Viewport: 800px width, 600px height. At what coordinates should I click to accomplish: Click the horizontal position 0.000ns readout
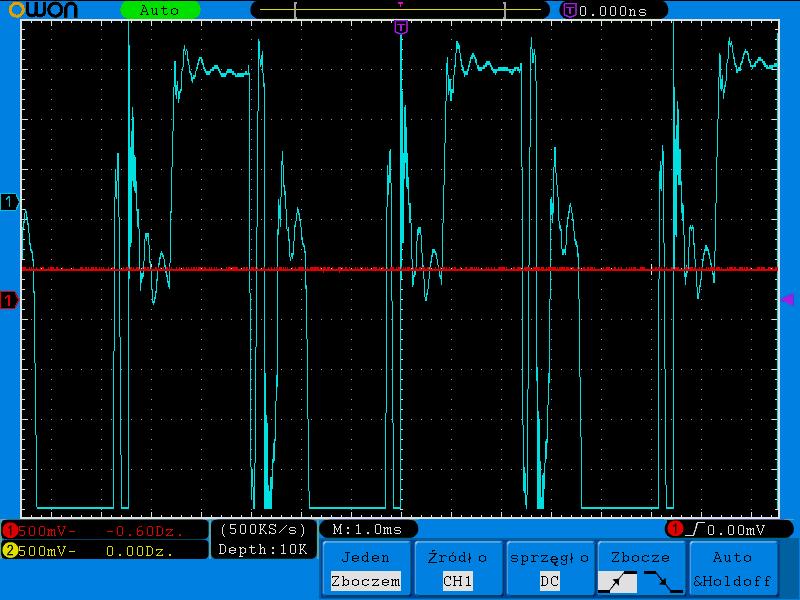point(613,11)
